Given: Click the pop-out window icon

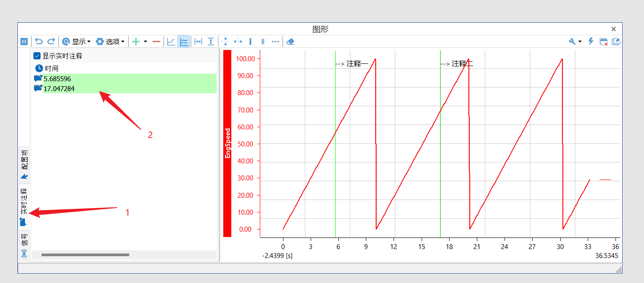Looking at the screenshot, I should (616, 42).
